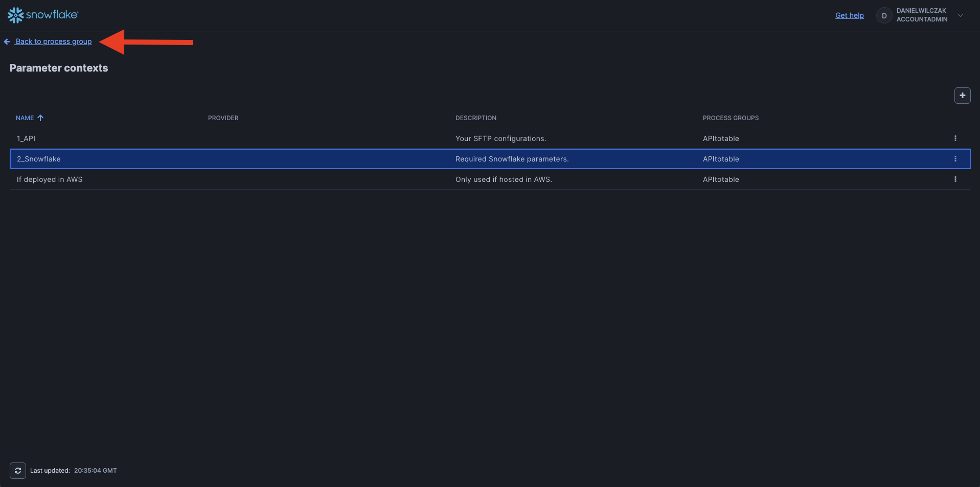Viewport: 980px width, 487px height.
Task: Open the actions menu for 1_API
Action: [955, 138]
